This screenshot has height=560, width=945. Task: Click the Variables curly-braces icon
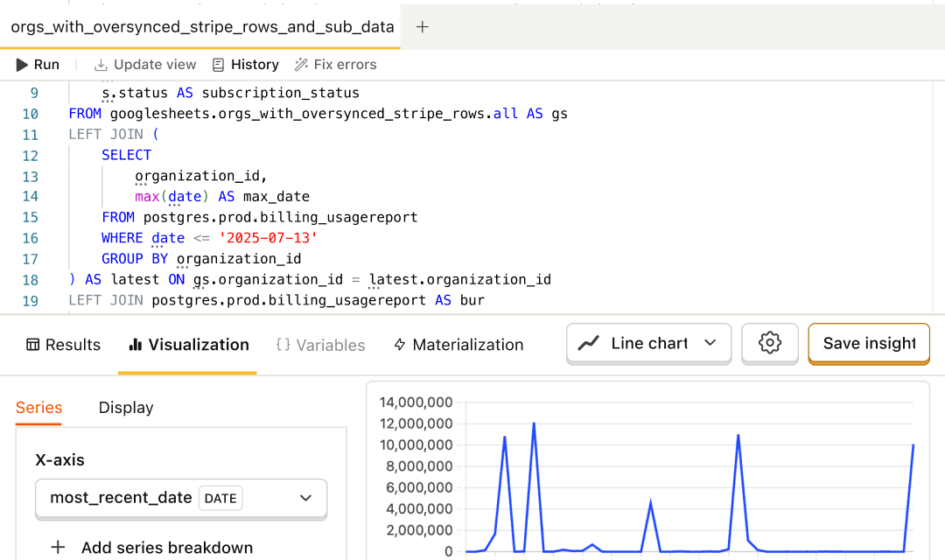[x=282, y=345]
